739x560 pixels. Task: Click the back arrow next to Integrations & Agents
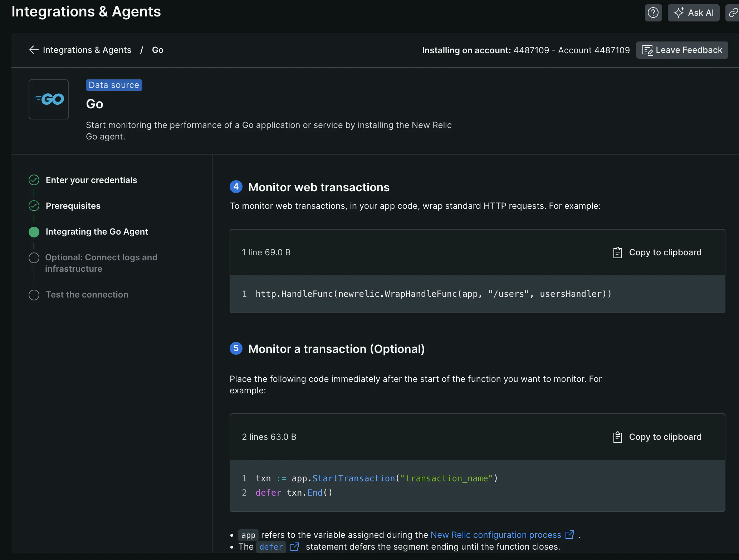[x=34, y=50]
